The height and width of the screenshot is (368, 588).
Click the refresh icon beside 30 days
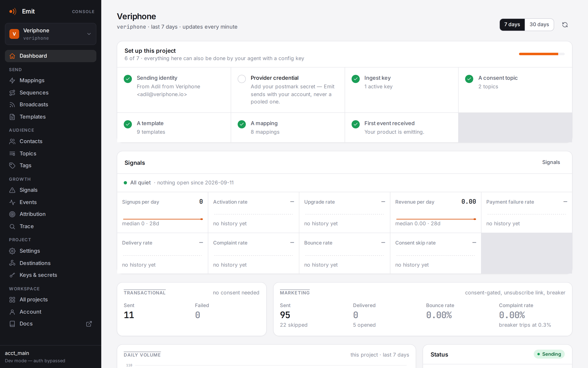coord(565,25)
